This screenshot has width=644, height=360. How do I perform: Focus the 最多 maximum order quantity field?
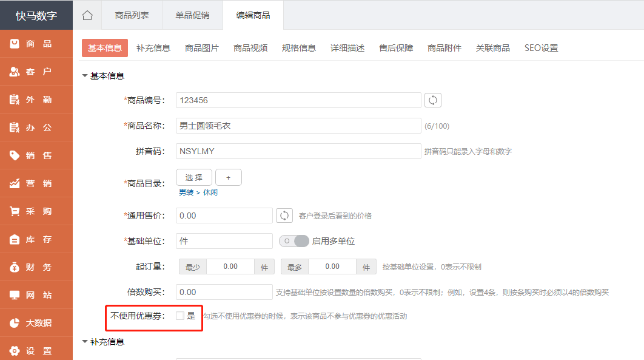tap(332, 267)
